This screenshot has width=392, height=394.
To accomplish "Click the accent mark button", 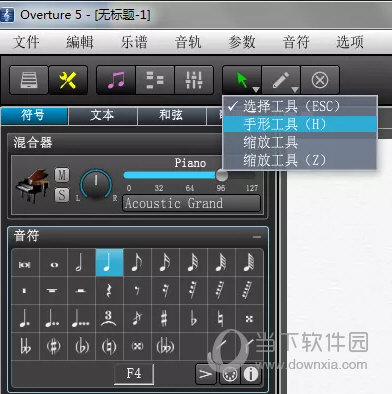I will pos(206,374).
